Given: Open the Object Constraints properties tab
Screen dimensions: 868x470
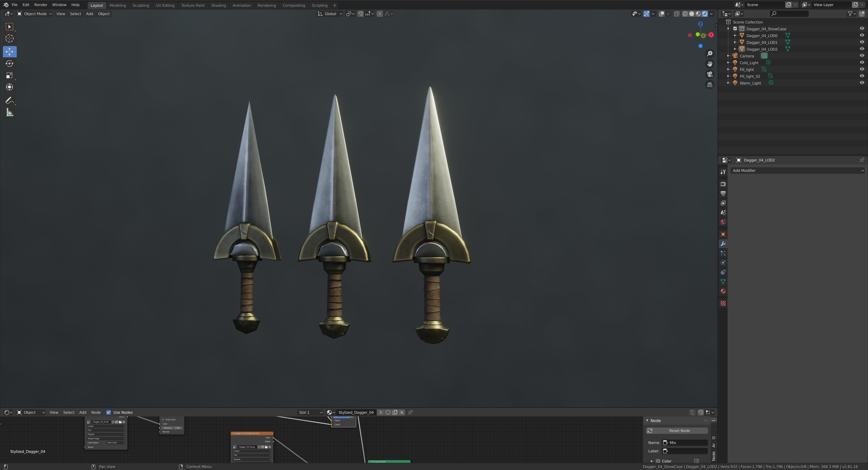Looking at the screenshot, I should point(723,272).
